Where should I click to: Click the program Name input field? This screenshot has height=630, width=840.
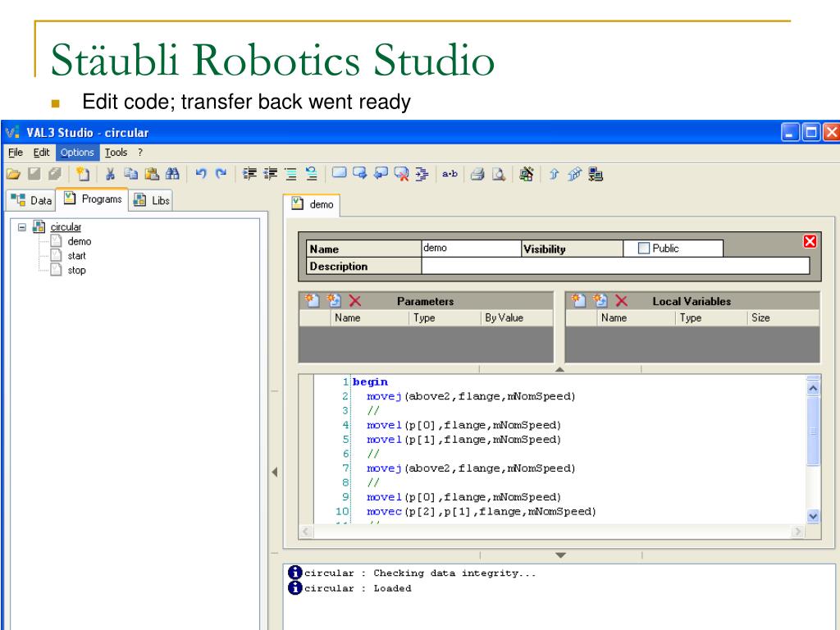(x=471, y=248)
